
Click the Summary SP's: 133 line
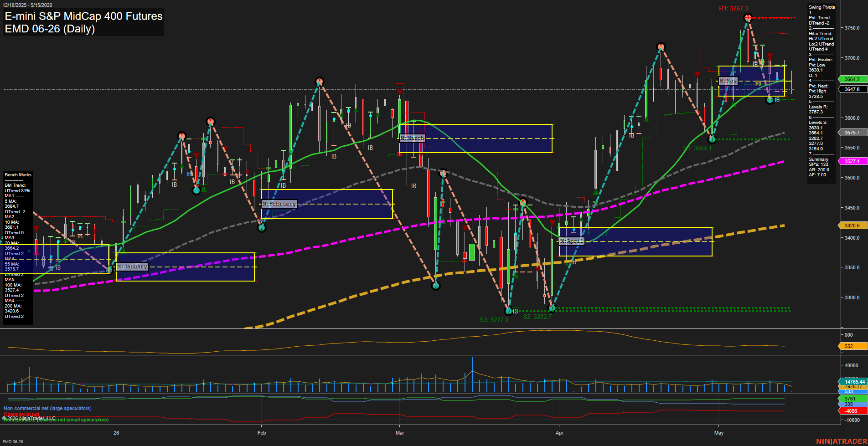[x=819, y=162]
